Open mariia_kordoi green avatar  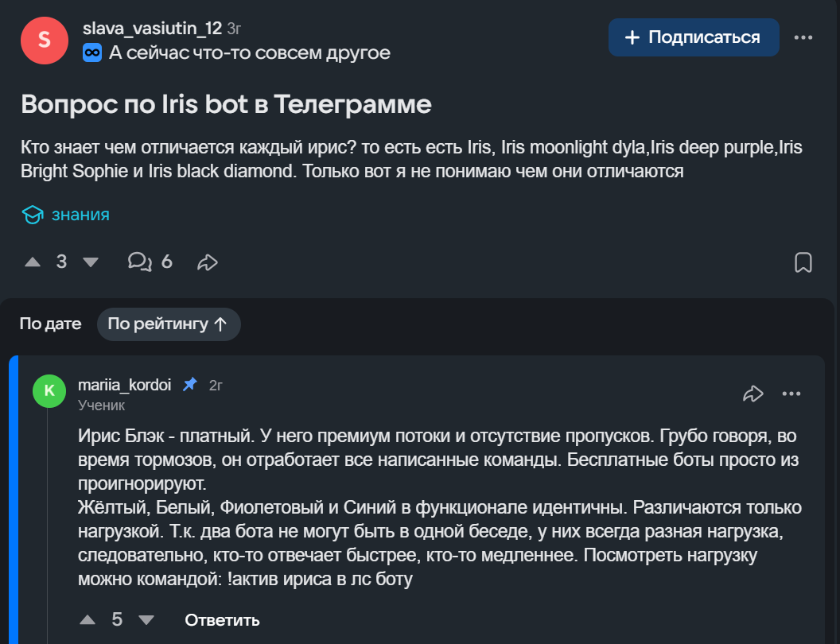pos(49,391)
